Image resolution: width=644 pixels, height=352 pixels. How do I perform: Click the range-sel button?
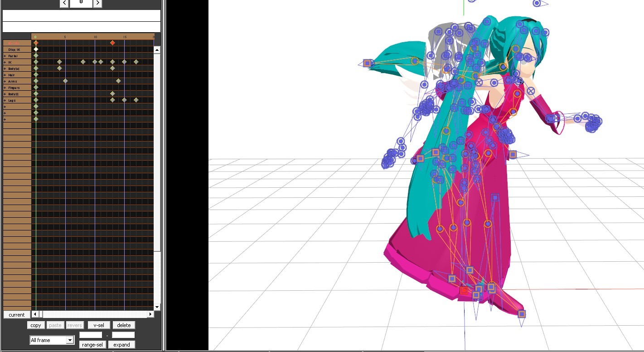point(92,345)
